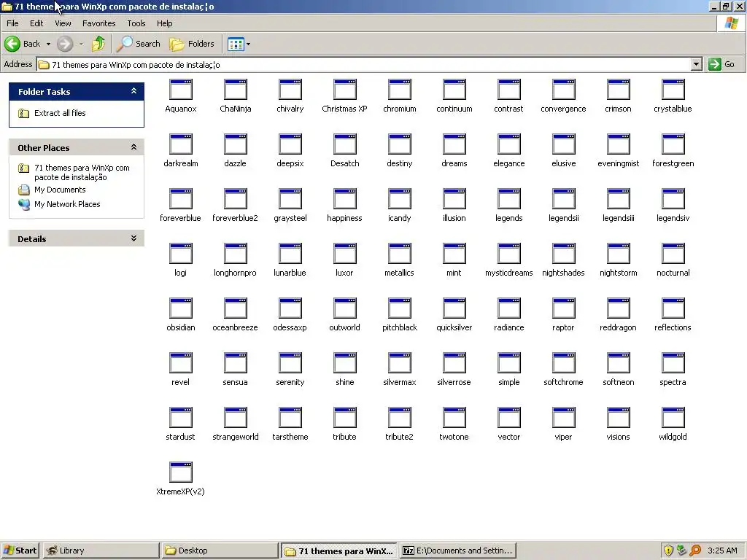This screenshot has height=560, width=747.
Task: Open the Forward history dropdown arrow
Action: 81,44
